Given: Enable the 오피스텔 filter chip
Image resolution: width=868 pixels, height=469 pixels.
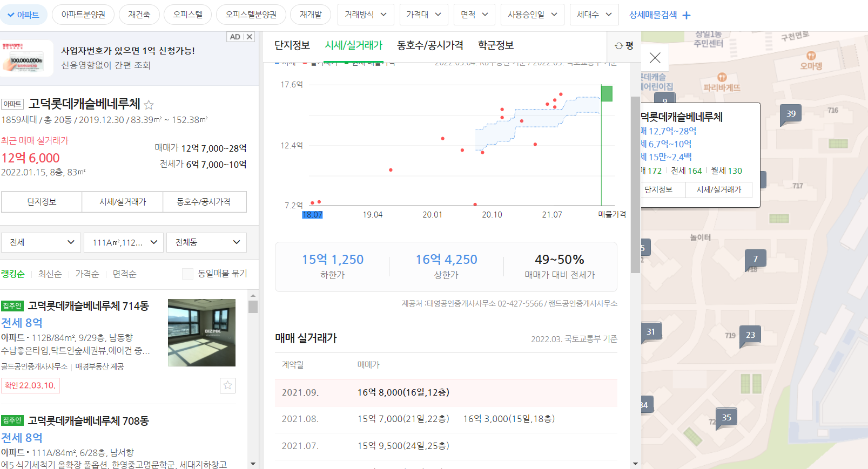Looking at the screenshot, I should [188, 15].
